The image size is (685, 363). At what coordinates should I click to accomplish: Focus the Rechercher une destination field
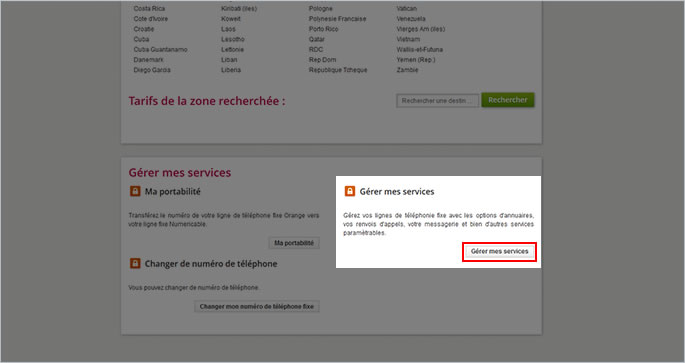(x=437, y=101)
